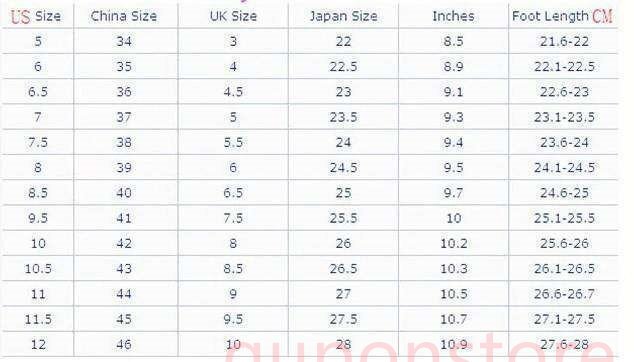Click the US Size column header
The height and width of the screenshot is (362, 634).
coord(36,16)
